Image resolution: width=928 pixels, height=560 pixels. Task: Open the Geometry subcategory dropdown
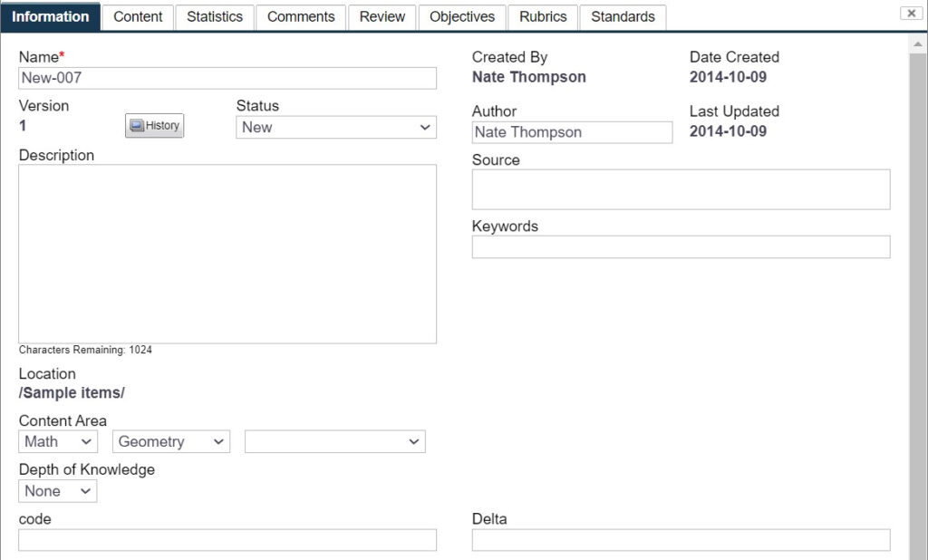(x=171, y=441)
